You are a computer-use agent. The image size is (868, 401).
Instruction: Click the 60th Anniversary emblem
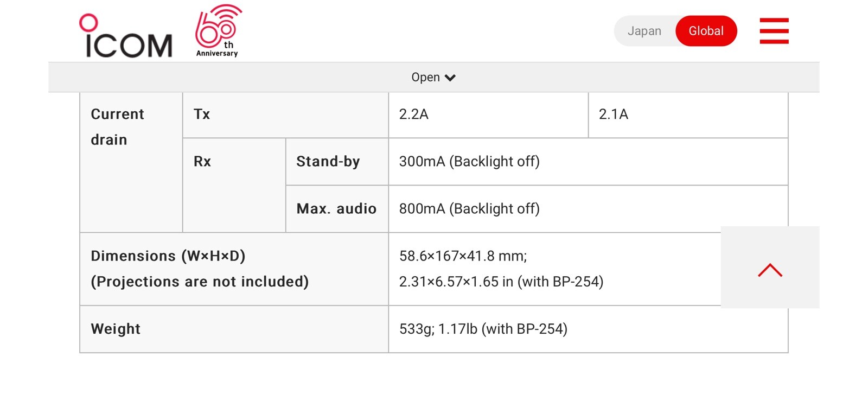(x=218, y=31)
